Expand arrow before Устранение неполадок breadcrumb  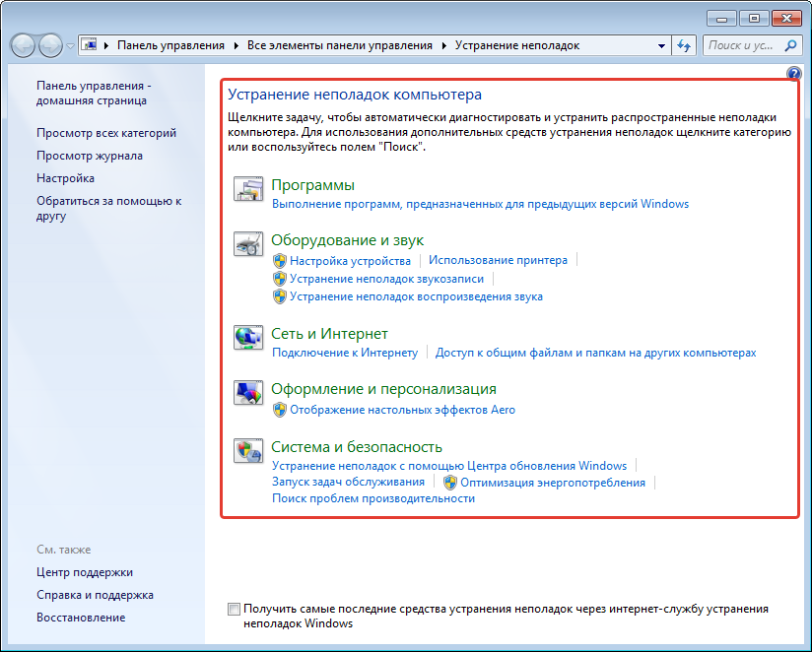(444, 45)
